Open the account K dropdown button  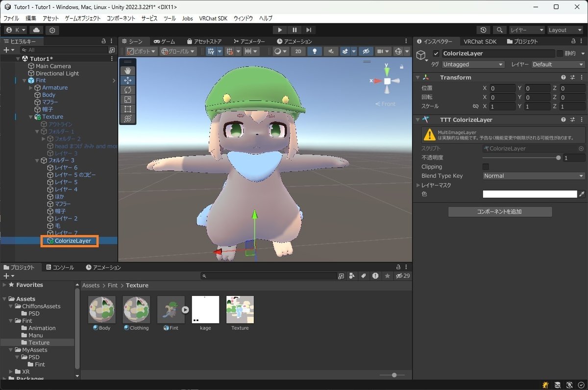coord(15,30)
